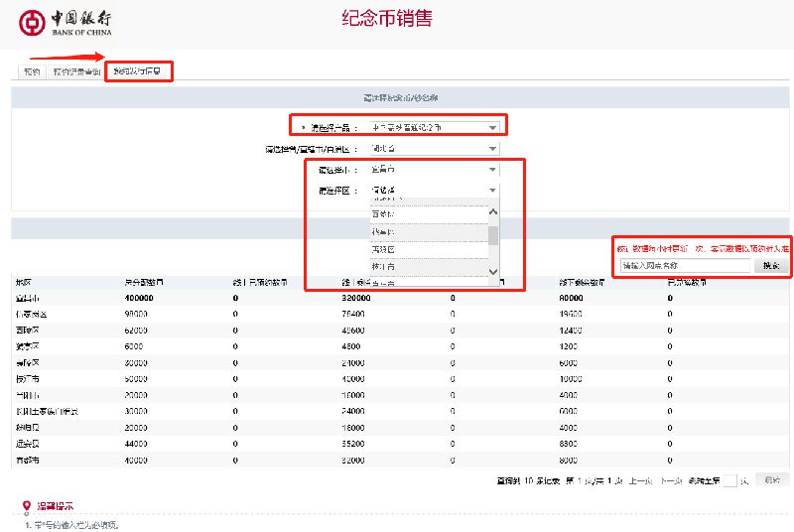Viewport: 794px width, 532px height.
Task: Click the location pin icon beside 温馨提示
Action: (x=27, y=505)
